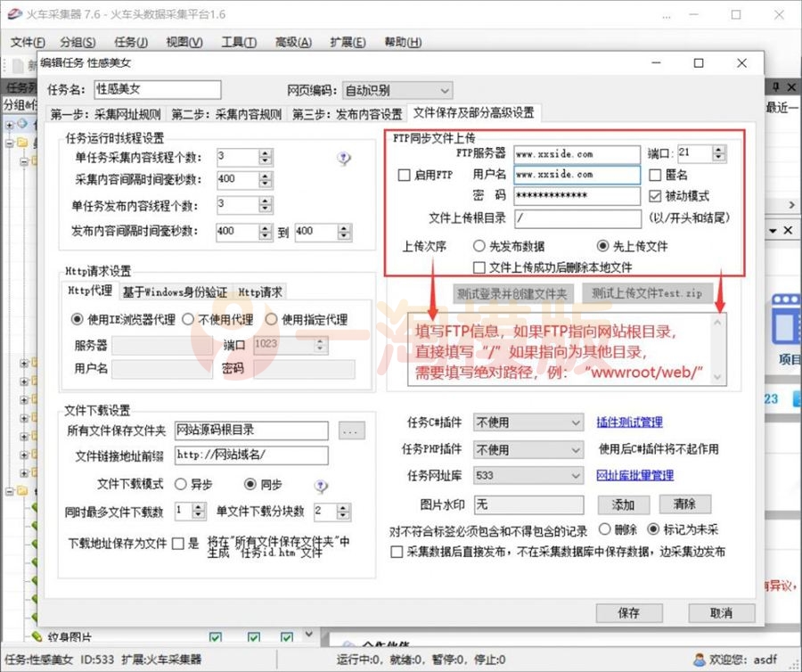Adjust single file block count spinner
The width and height of the screenshot is (802, 672).
343,511
